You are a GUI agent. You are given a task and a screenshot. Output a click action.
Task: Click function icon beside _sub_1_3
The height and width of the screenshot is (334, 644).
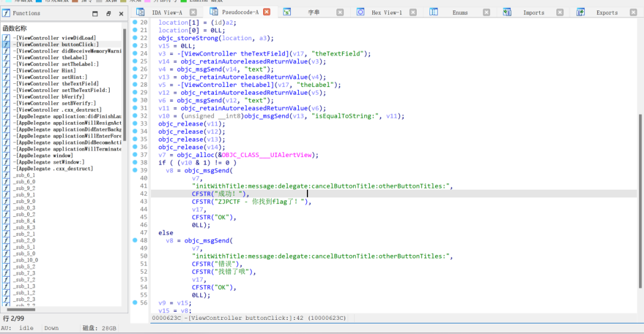pos(6,287)
